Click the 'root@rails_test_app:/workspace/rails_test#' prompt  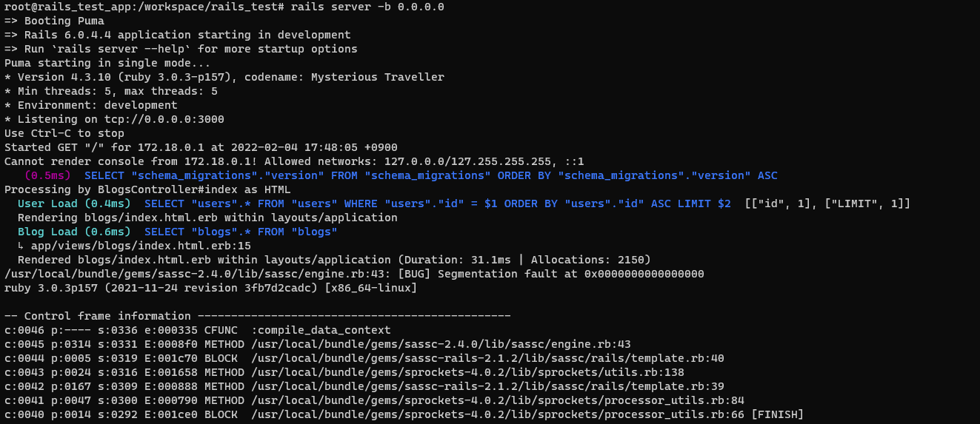click(144, 7)
